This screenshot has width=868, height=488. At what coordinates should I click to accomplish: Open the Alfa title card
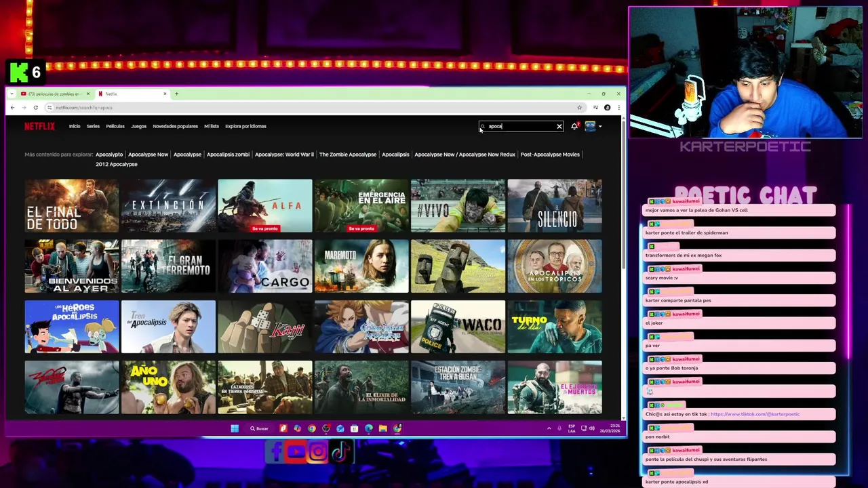[265, 205]
